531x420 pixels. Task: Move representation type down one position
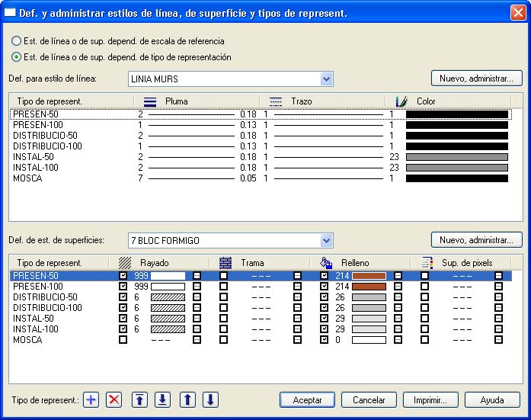210,400
